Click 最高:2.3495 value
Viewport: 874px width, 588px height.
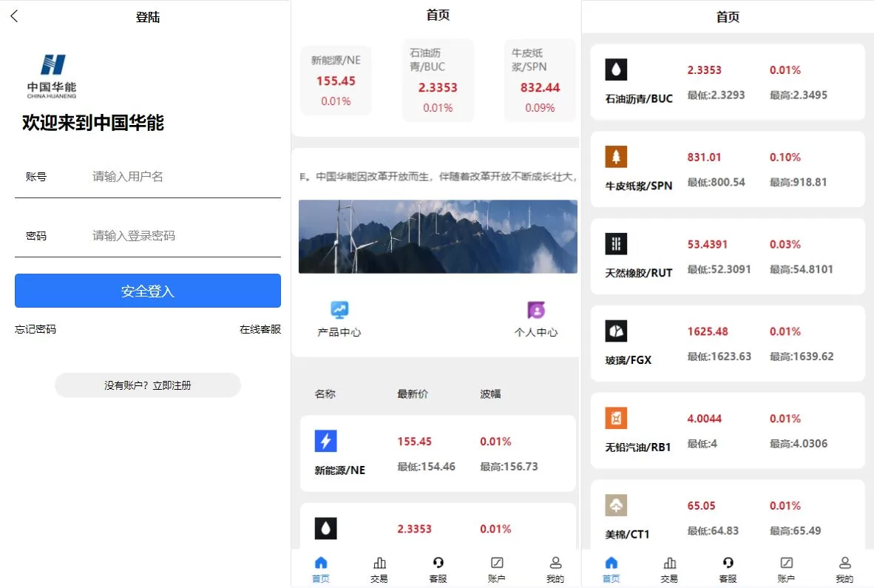798,95
